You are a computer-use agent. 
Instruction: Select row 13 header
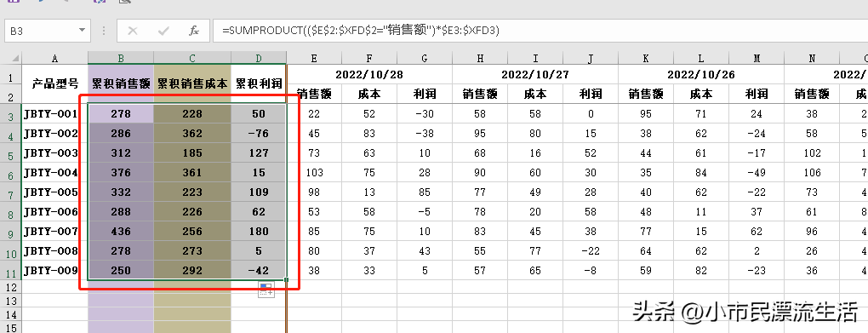[10, 301]
